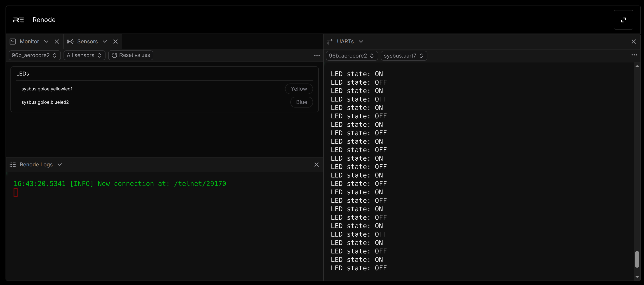Click the Reset values refresh icon
This screenshot has width=644, height=285.
[x=114, y=55]
